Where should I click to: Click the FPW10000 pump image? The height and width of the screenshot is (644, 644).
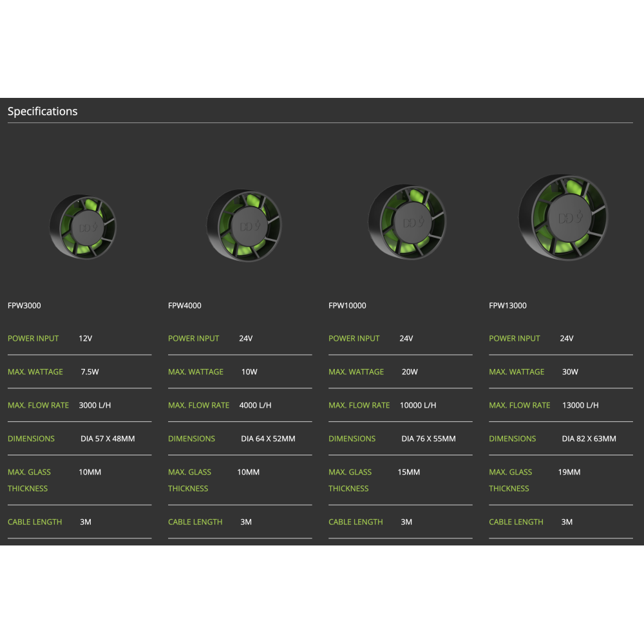[x=407, y=222]
